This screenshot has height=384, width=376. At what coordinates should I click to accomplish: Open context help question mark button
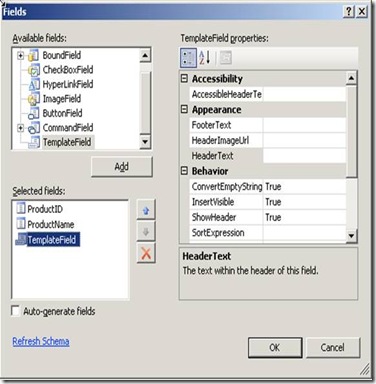click(x=348, y=12)
